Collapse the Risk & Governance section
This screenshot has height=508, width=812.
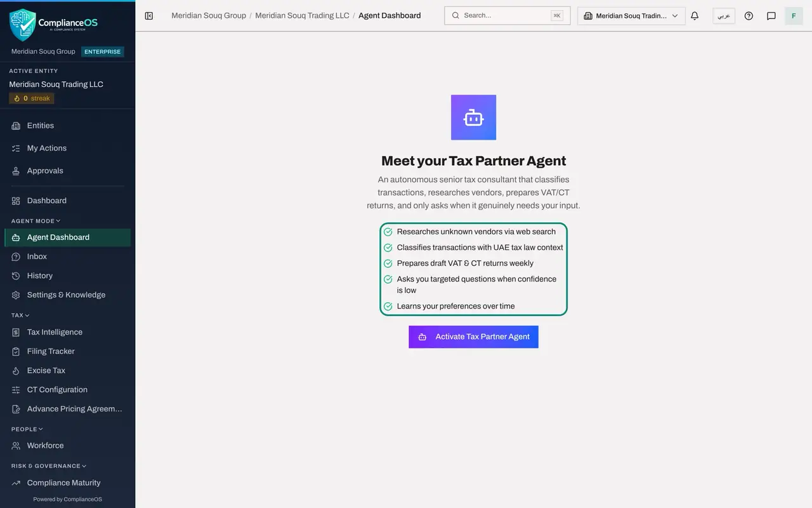coord(49,466)
